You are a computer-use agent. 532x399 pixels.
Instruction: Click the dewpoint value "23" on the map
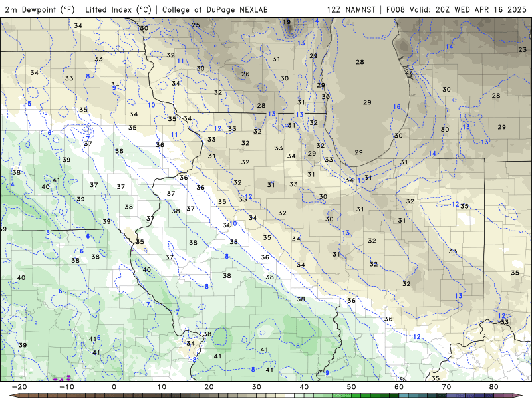[x=523, y=49]
